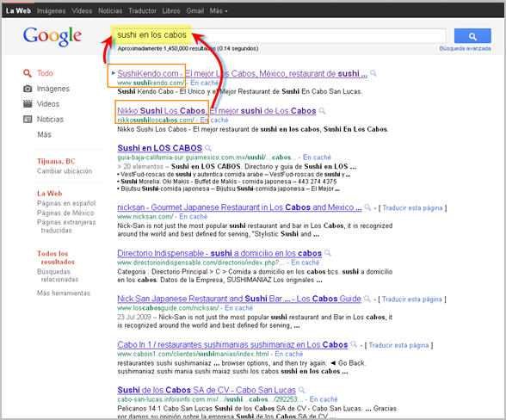Open Nikko Sushi Los Cabos result title

tap(217, 111)
